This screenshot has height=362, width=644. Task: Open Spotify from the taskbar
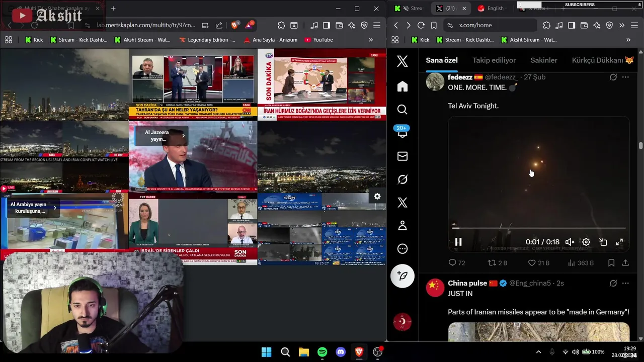(323, 352)
